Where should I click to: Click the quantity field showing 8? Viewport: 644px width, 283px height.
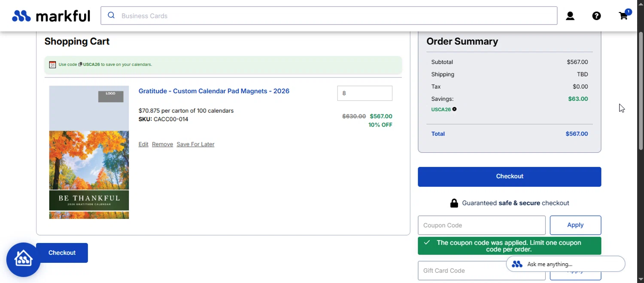365,93
